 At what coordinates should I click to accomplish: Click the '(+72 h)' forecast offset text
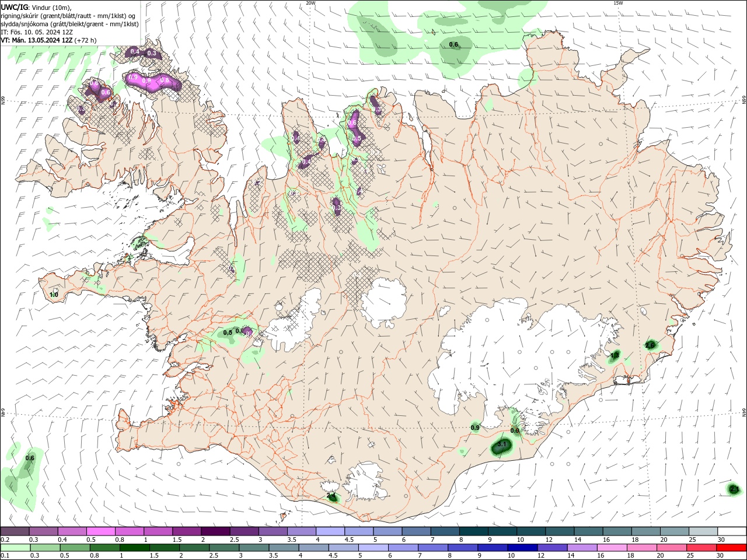point(86,40)
